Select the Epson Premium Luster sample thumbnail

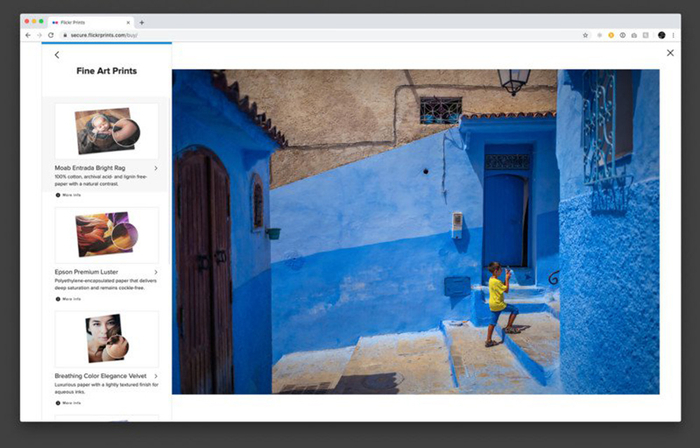coord(106,235)
